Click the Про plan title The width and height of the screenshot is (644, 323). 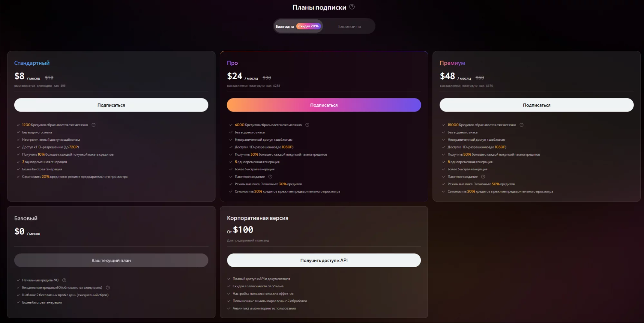tap(232, 63)
